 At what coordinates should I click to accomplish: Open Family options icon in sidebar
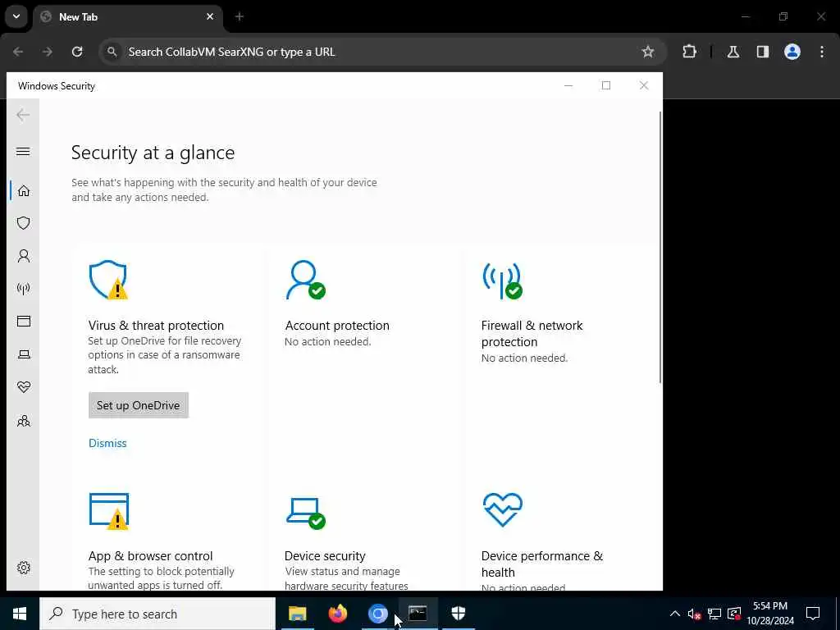[24, 421]
